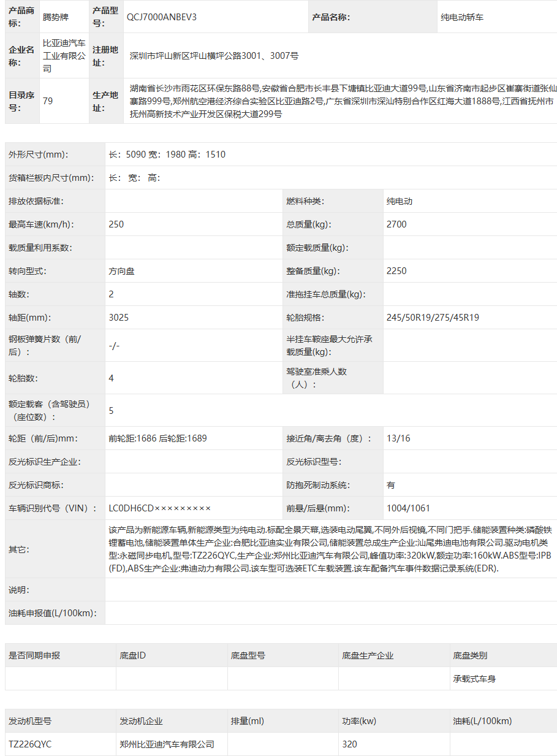Click the 燃料种类 label
The height and width of the screenshot is (756, 557).
pyautogui.click(x=305, y=201)
